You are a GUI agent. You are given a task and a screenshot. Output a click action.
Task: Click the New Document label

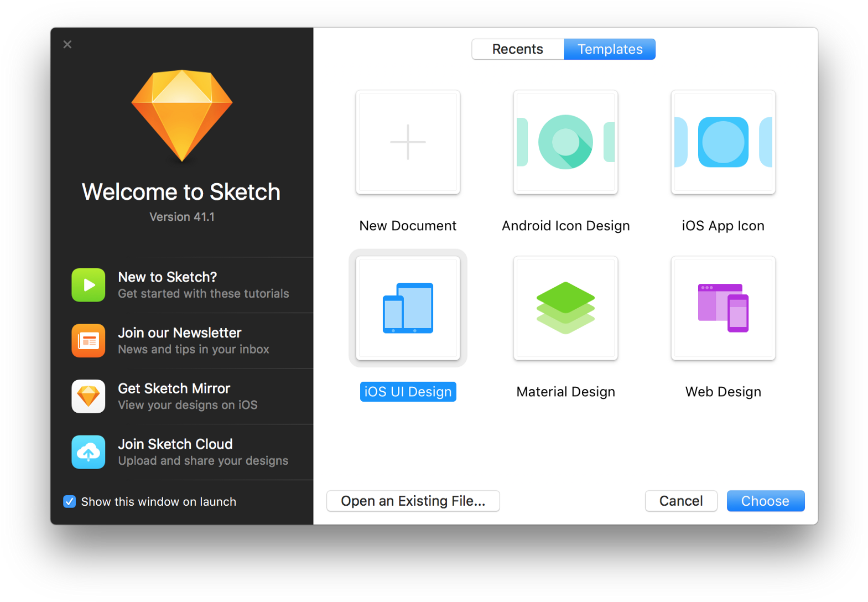tap(408, 226)
